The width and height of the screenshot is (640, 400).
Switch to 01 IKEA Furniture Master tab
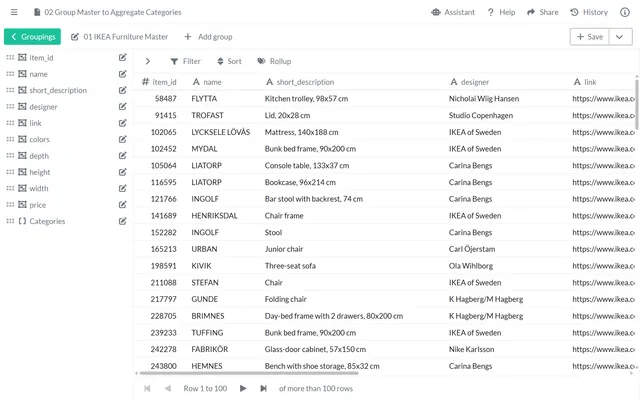(119, 37)
